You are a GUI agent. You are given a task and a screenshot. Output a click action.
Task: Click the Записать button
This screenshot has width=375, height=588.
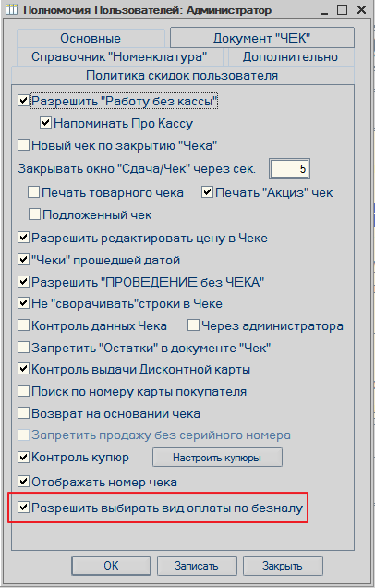(x=197, y=566)
